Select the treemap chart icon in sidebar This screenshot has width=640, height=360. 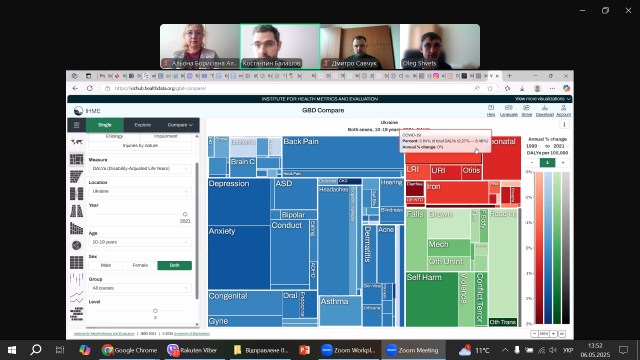[76, 159]
